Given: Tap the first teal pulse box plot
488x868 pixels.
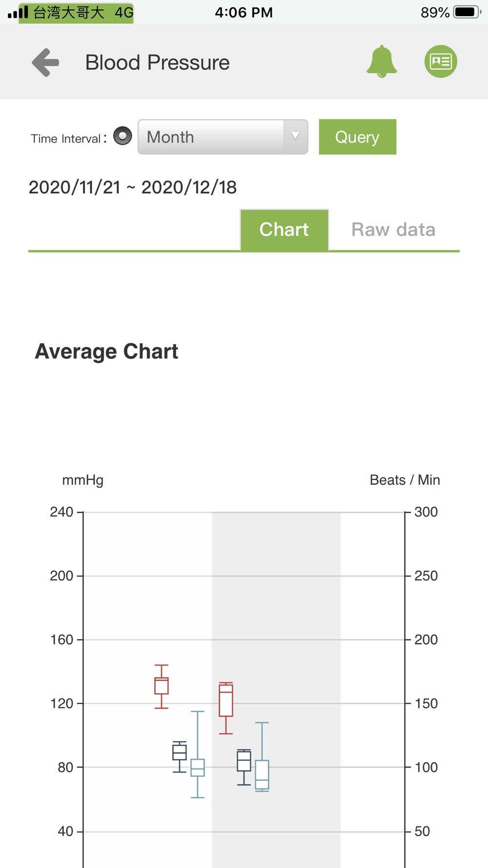Looking at the screenshot, I should (198, 754).
